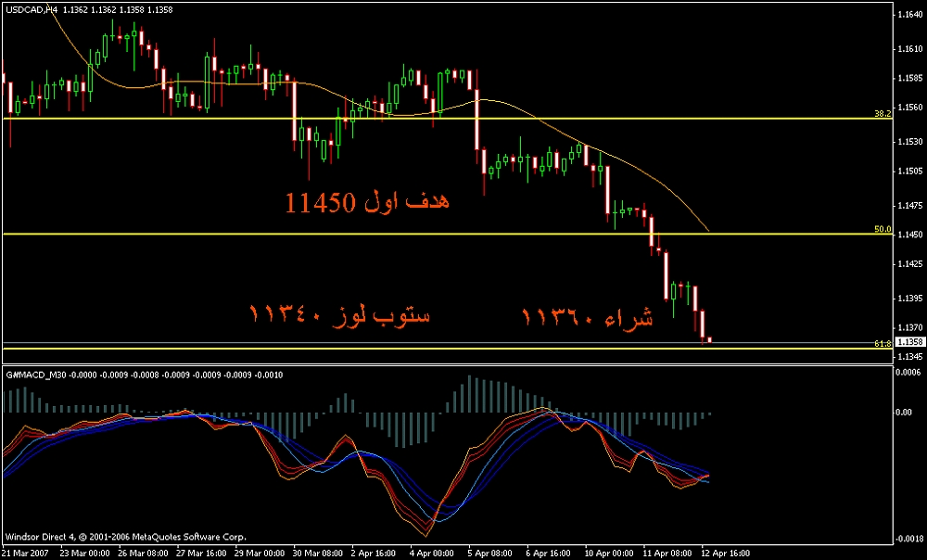
Task: Click the 23 Mar 00:00 time label
Action: (x=85, y=553)
